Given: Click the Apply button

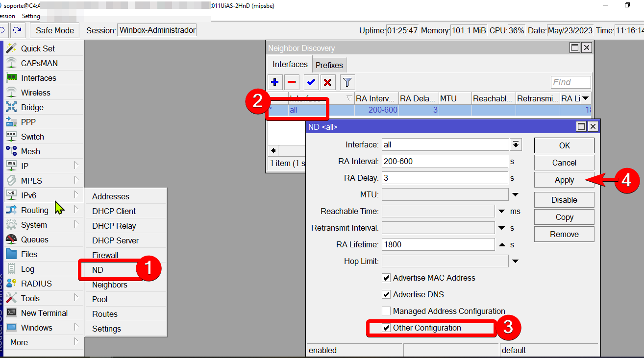Looking at the screenshot, I should point(564,180).
